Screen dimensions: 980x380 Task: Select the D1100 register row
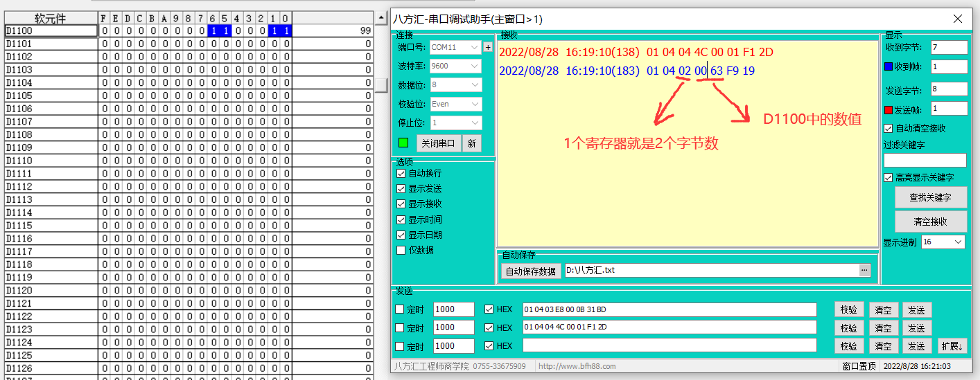(x=51, y=31)
